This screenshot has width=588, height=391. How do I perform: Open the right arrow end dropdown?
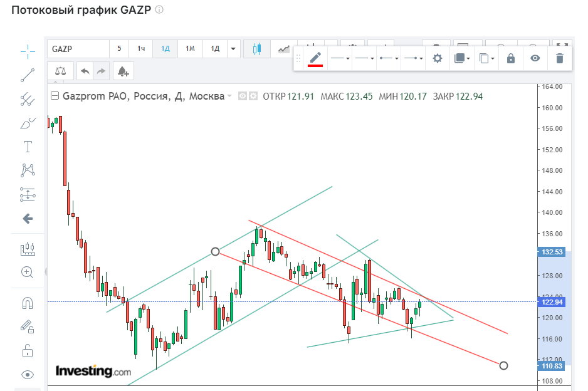[x=413, y=58]
